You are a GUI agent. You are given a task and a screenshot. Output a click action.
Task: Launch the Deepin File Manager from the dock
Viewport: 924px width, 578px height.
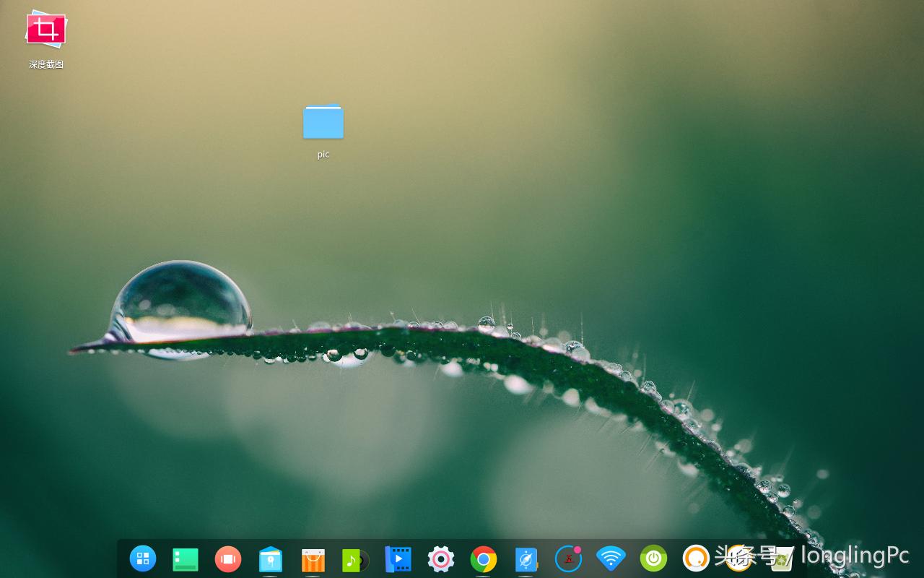271,558
